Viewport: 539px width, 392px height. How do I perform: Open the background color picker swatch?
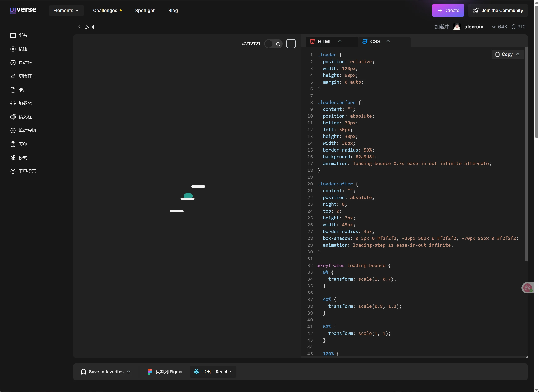(291, 44)
